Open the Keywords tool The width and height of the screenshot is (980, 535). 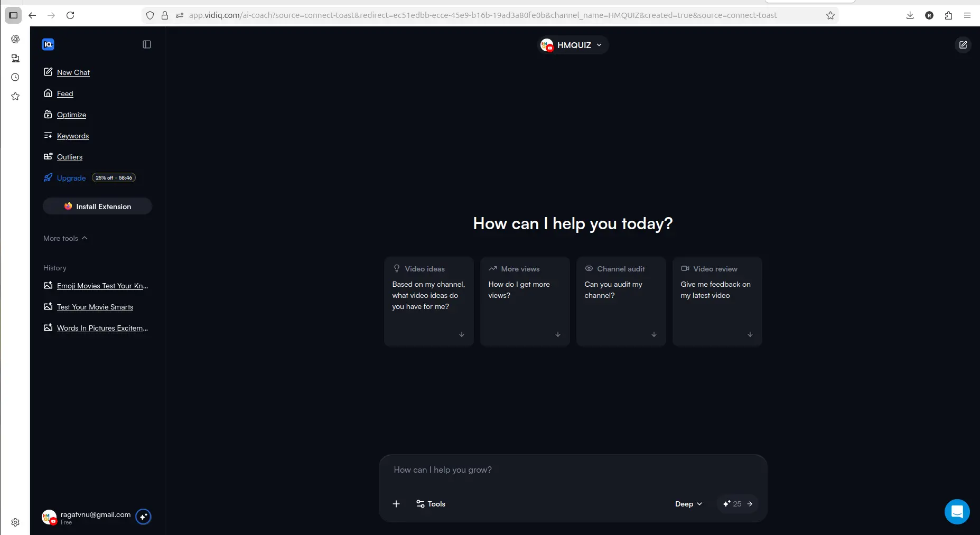pyautogui.click(x=66, y=136)
